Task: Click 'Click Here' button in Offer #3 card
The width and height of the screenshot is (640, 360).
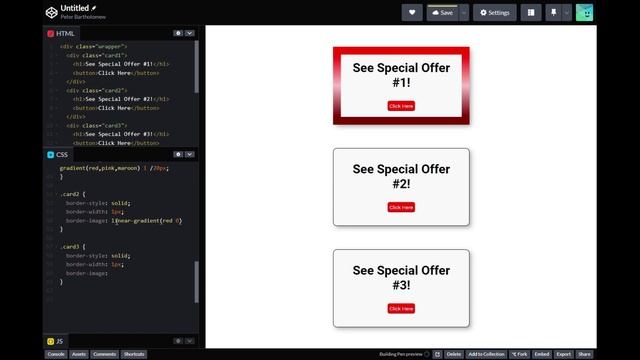Action: coord(401,309)
